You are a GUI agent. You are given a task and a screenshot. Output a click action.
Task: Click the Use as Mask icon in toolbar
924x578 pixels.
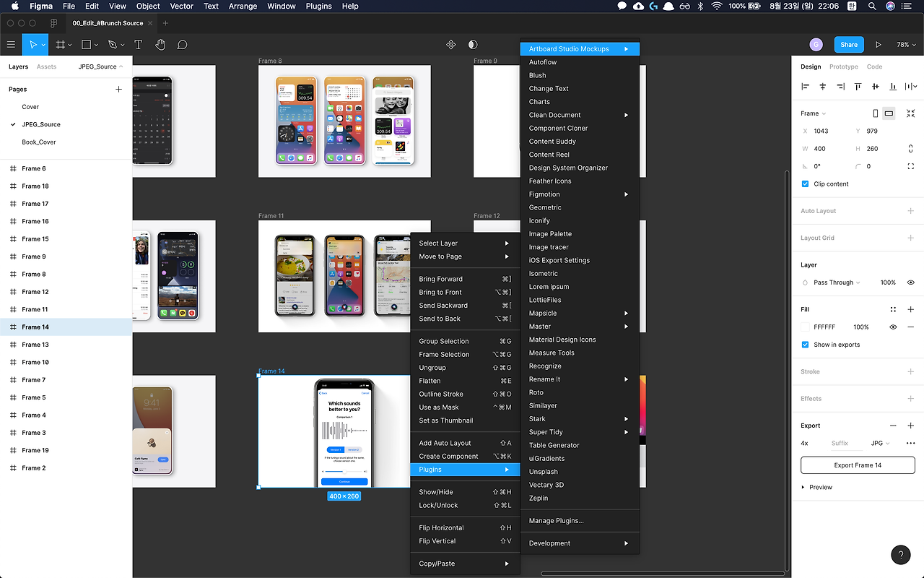473,45
